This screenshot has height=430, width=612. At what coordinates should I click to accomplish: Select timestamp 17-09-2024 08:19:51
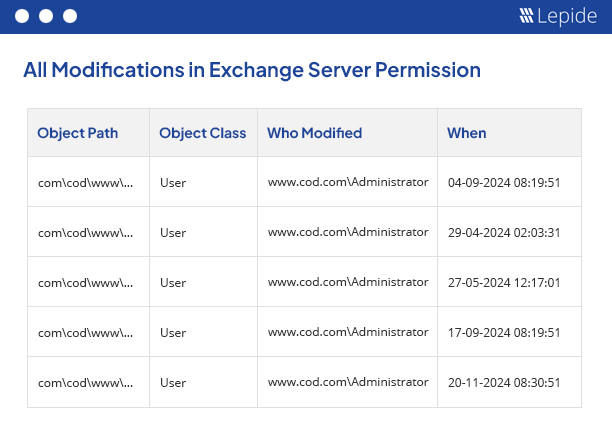504,332
